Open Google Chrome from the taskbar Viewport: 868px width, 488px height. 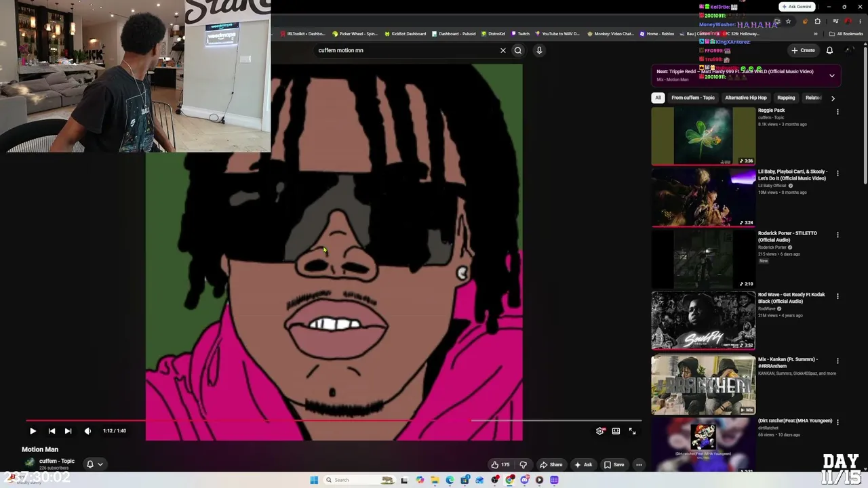pyautogui.click(x=509, y=480)
